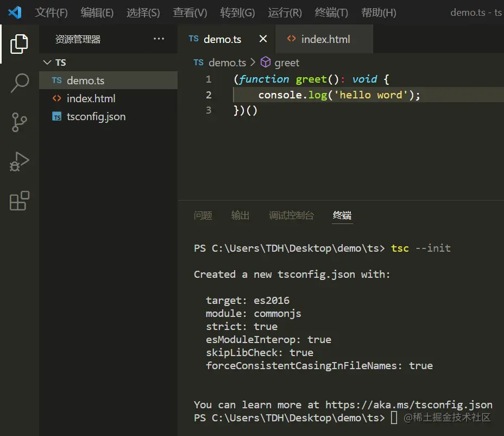Screen dimensions: 504x436
Task: Click the greet breadcrumb item
Action: pyautogui.click(x=287, y=63)
